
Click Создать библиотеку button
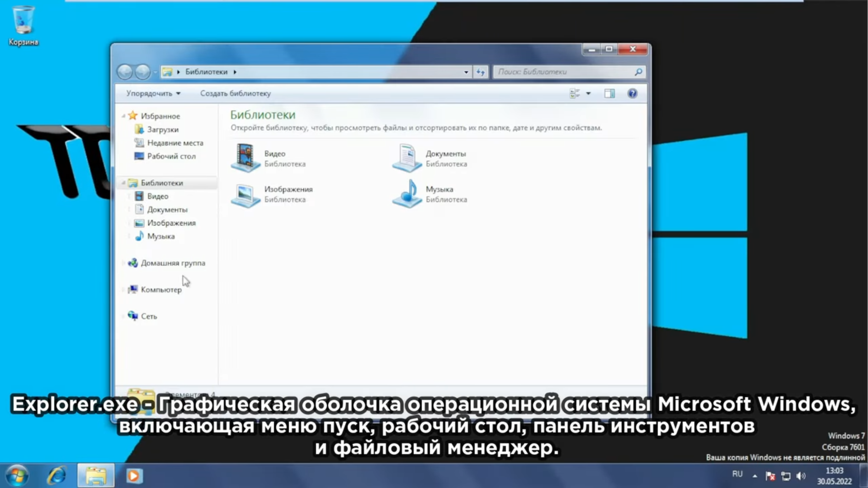coord(236,94)
